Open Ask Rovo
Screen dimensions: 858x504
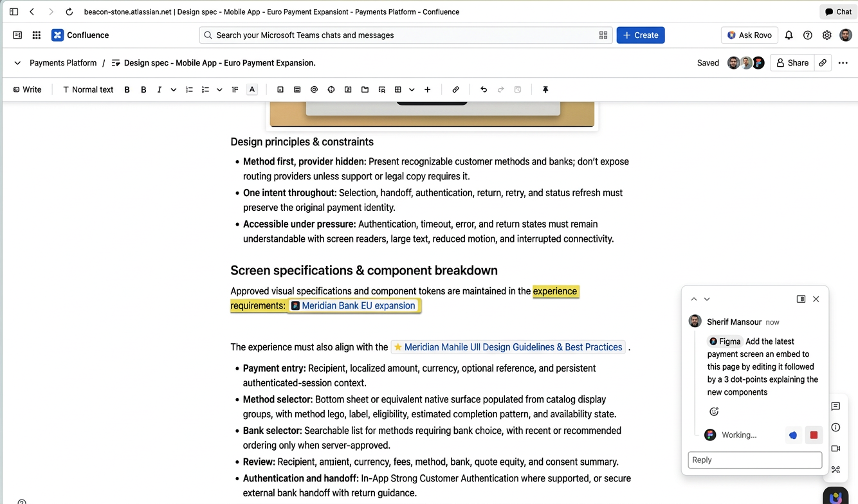(749, 35)
